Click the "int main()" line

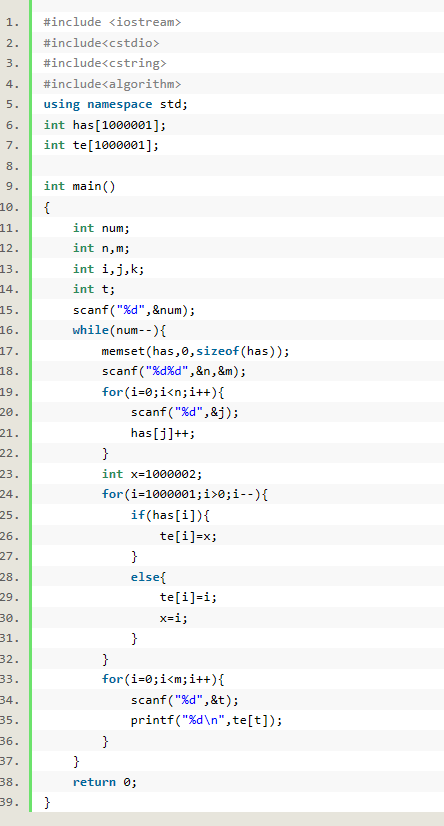(x=80, y=186)
